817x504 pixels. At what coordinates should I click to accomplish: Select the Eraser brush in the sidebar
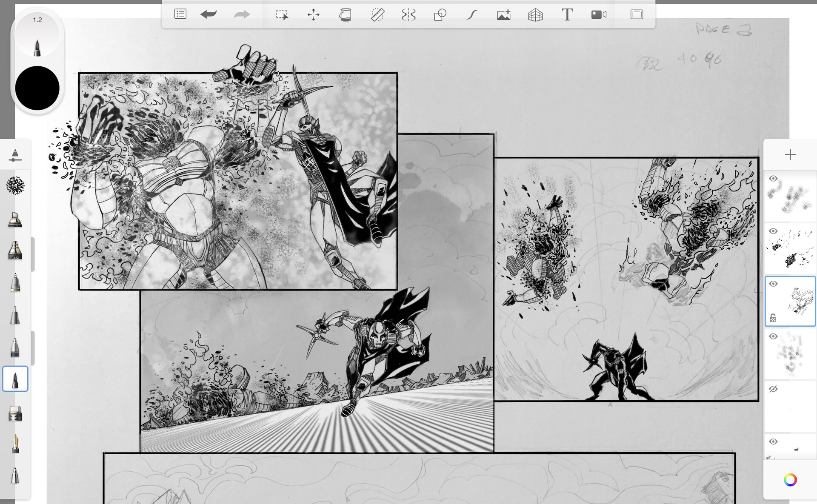point(15,413)
